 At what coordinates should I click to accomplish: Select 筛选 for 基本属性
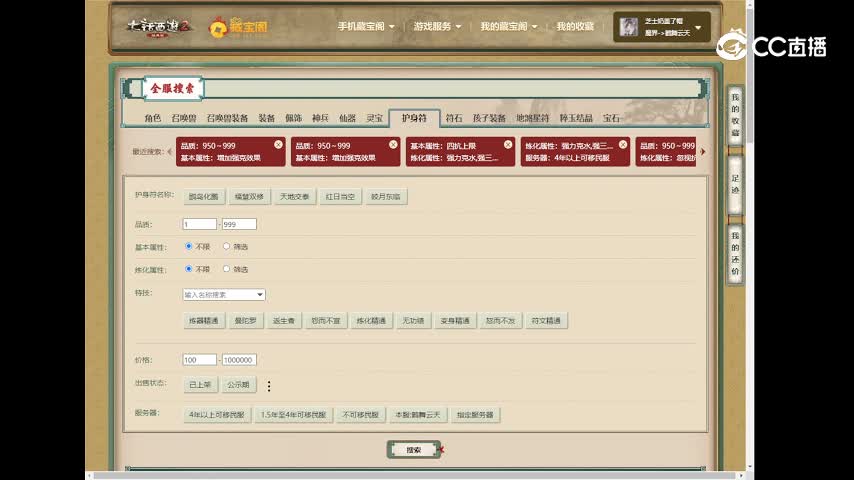[x=226, y=246]
